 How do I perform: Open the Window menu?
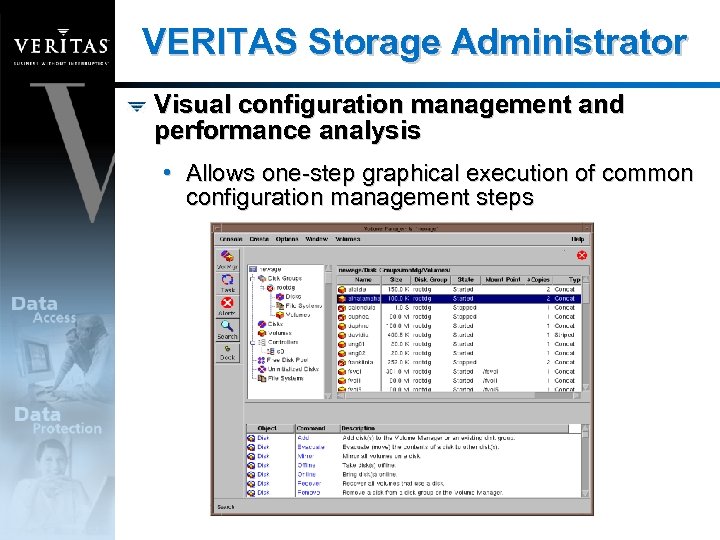(x=316, y=239)
